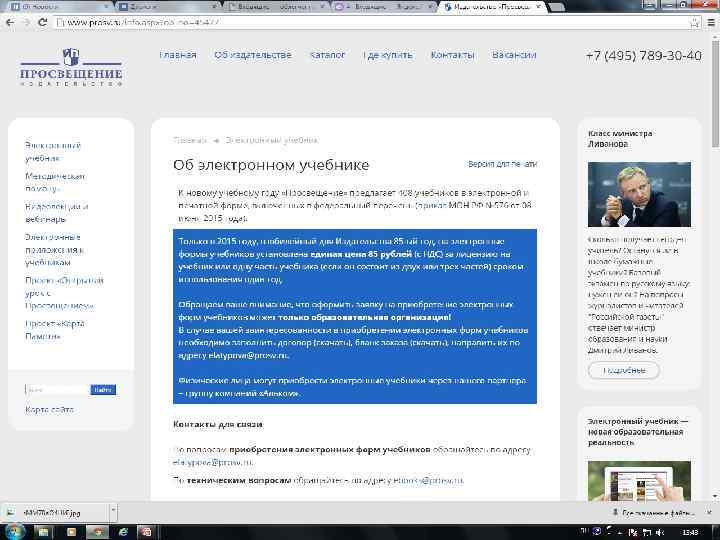The width and height of the screenshot is (720, 540).
Task: Open the Где купить navigation item
Action: tap(388, 55)
